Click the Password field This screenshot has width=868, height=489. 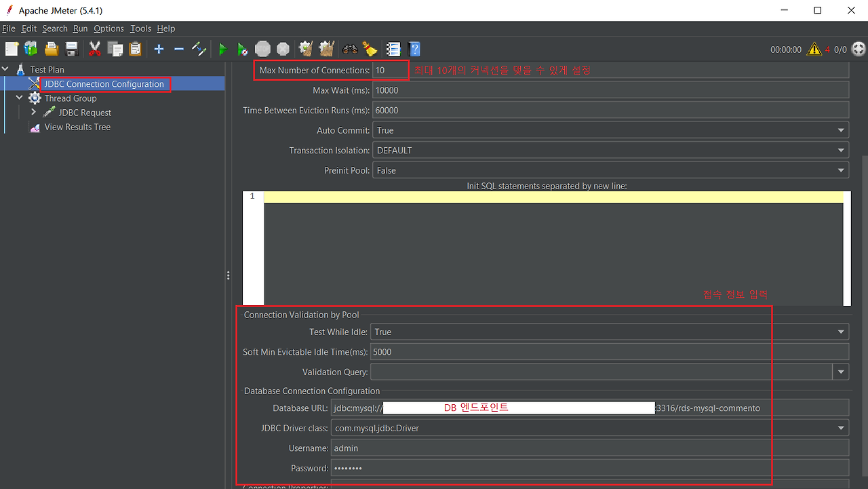(x=590, y=468)
